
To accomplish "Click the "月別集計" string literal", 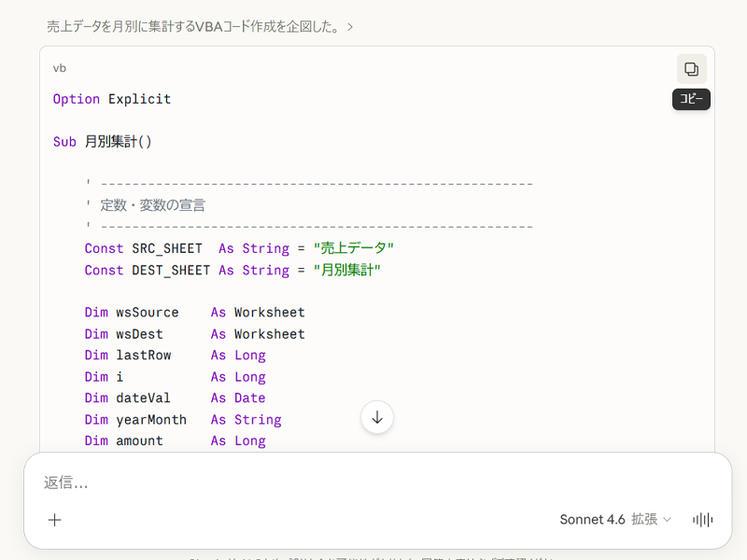I will [x=347, y=270].
